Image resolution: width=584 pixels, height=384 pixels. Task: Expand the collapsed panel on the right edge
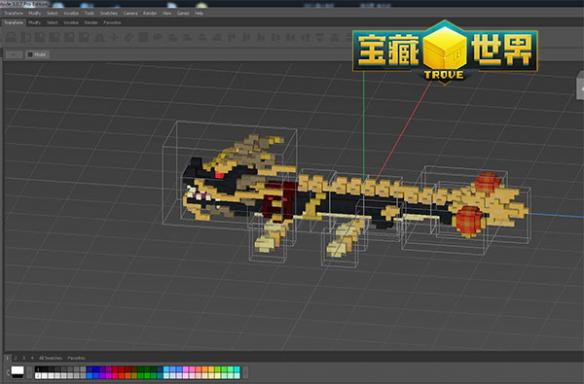(x=580, y=89)
